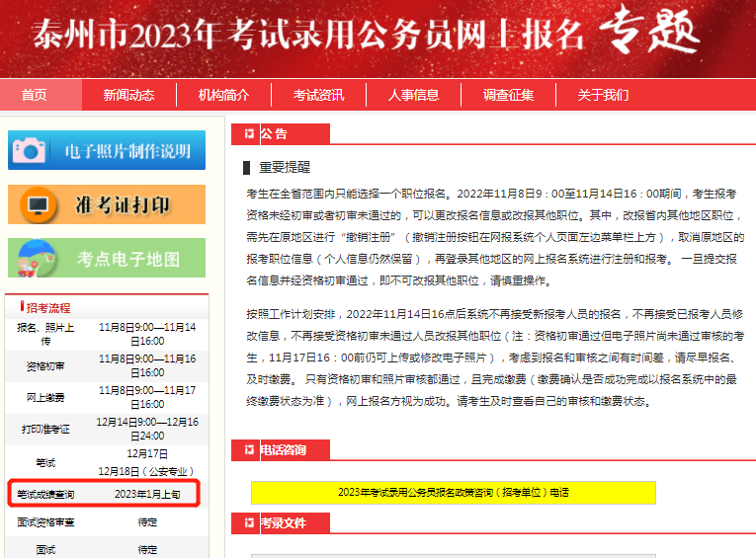Viewport: 756px width, 558px height.
Task: Select 考试资讯 in the navigation bar
Action: pyautogui.click(x=318, y=95)
